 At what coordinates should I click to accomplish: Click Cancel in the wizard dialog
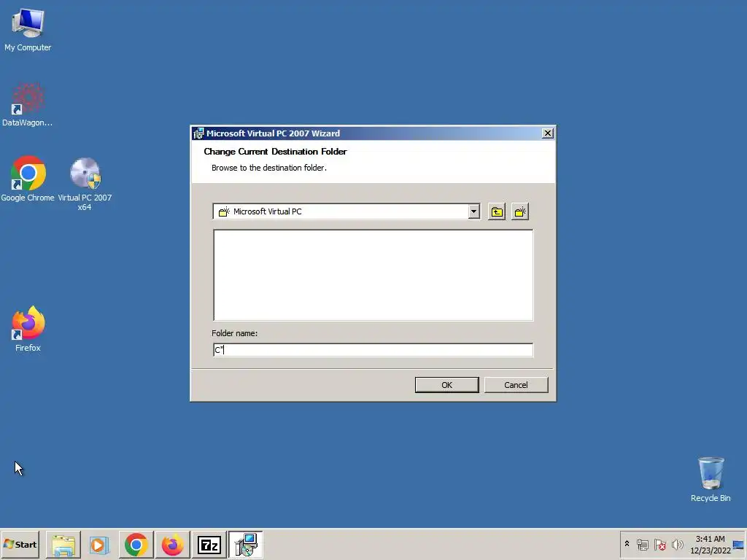tap(516, 385)
